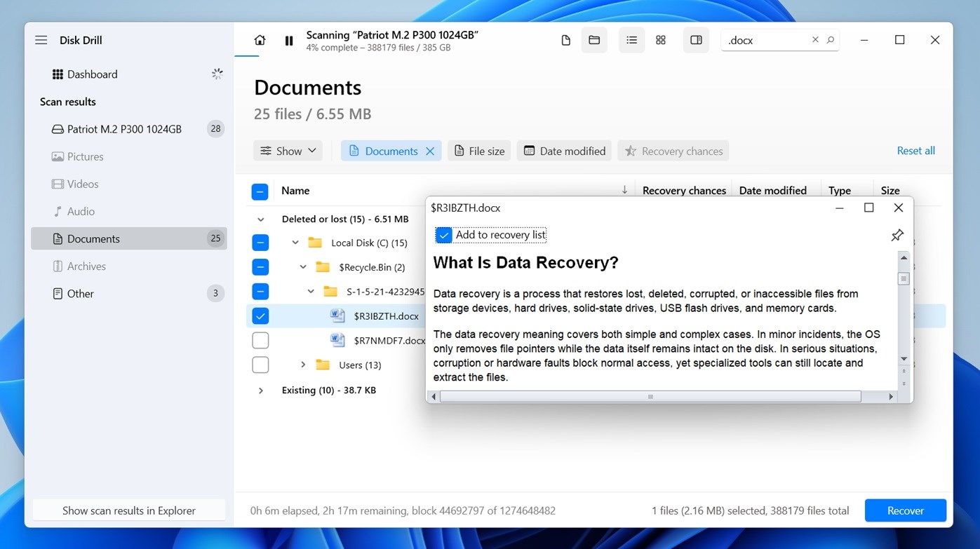This screenshot has width=980, height=549.
Task: Switch to file view icon in toolbar
Action: click(566, 41)
